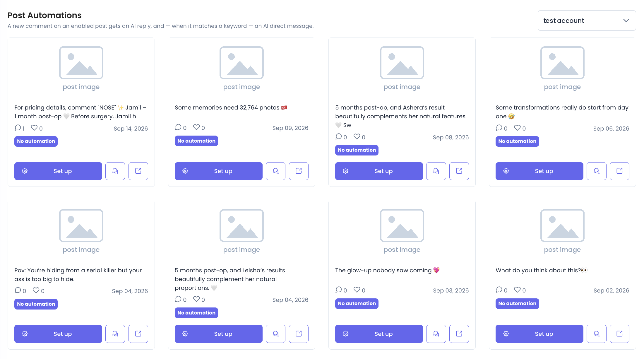The height and width of the screenshot is (359, 644).
Task: Open comments icon for transformations day one post
Action: pyautogui.click(x=597, y=171)
